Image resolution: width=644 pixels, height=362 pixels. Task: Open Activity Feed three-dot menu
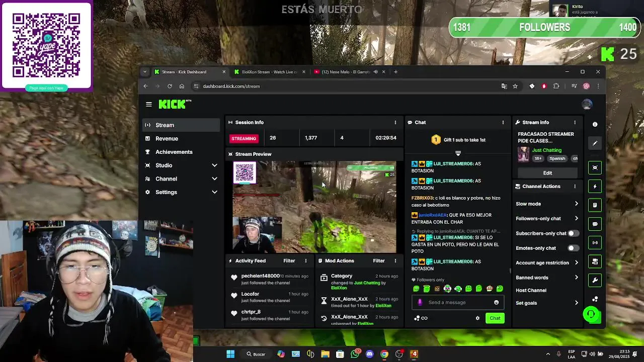pyautogui.click(x=305, y=260)
